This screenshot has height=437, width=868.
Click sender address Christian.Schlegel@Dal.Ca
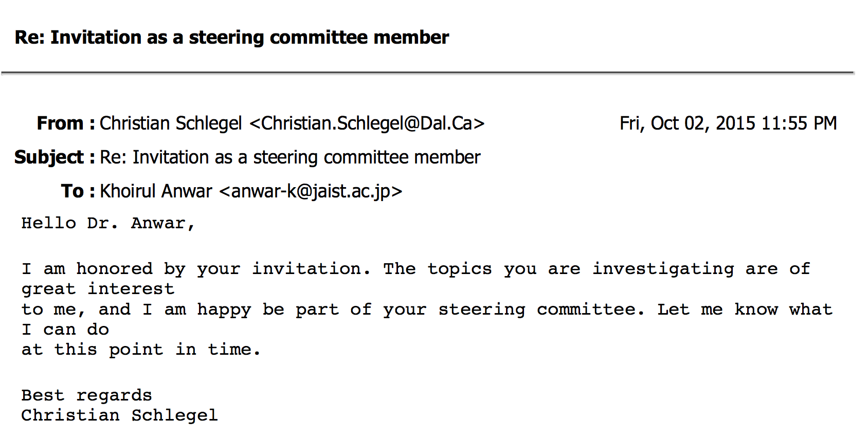tap(367, 123)
